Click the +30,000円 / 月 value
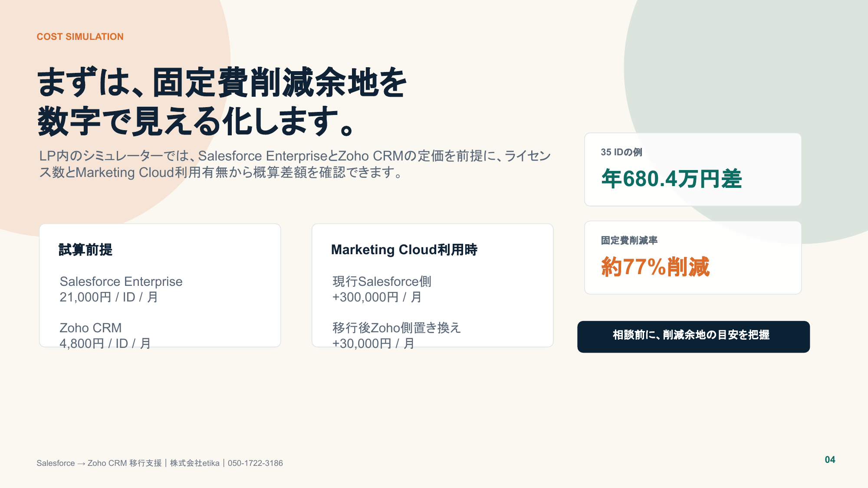Viewport: 868px width, 488px height. tap(374, 344)
